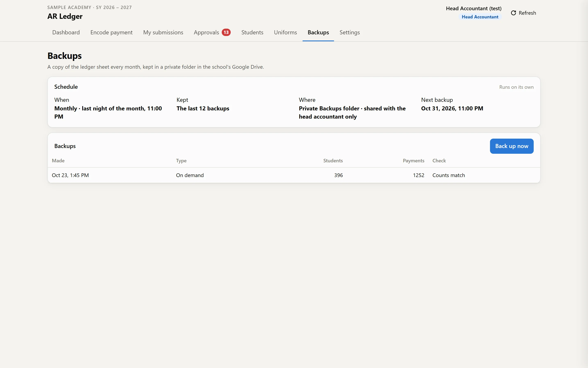Open the Dashboard tab
This screenshot has height=368, width=588.
pos(66,32)
